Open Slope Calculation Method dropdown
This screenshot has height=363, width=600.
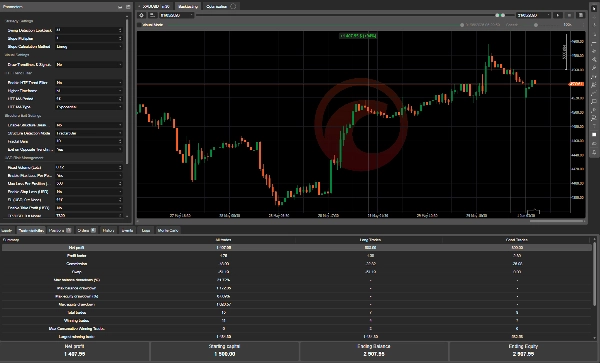pos(88,47)
